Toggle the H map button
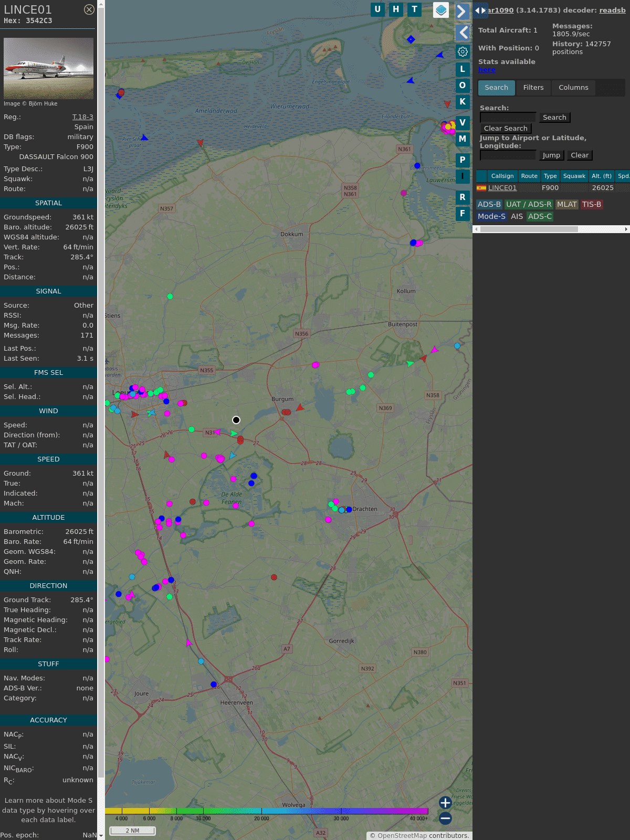Screen dimensions: 630x840 (x=396, y=9)
